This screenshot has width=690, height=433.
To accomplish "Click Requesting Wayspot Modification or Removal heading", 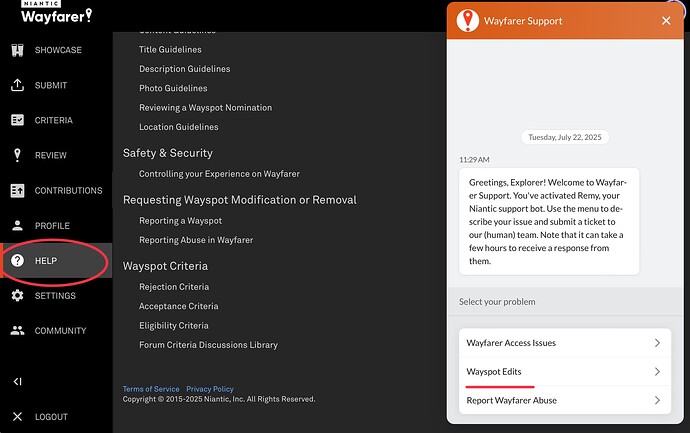I will pyautogui.click(x=240, y=200).
